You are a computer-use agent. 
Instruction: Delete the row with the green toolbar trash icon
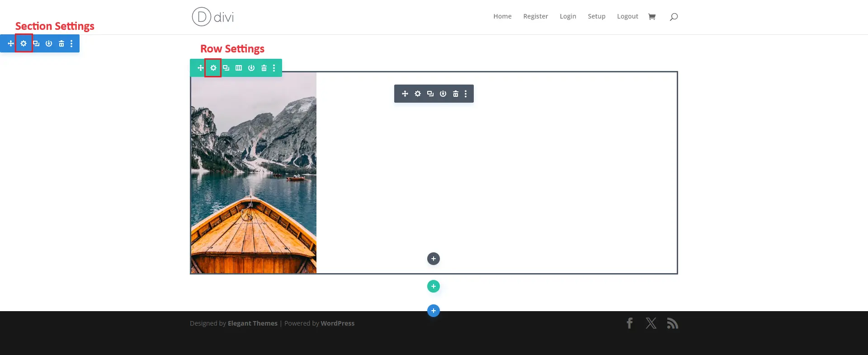tap(264, 68)
